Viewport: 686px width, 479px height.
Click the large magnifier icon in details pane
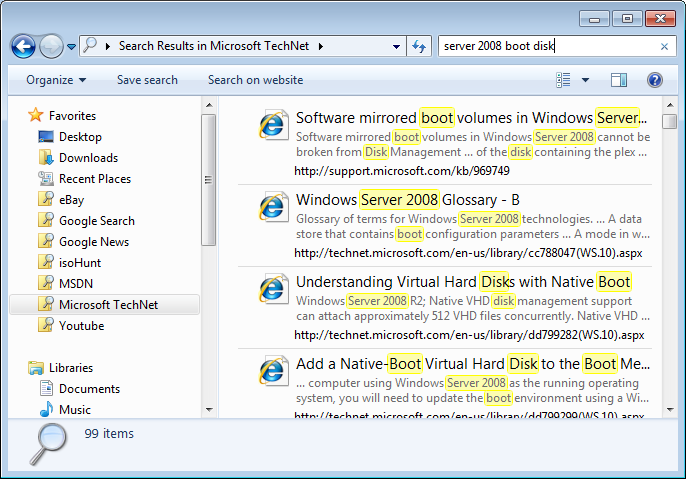(x=48, y=444)
